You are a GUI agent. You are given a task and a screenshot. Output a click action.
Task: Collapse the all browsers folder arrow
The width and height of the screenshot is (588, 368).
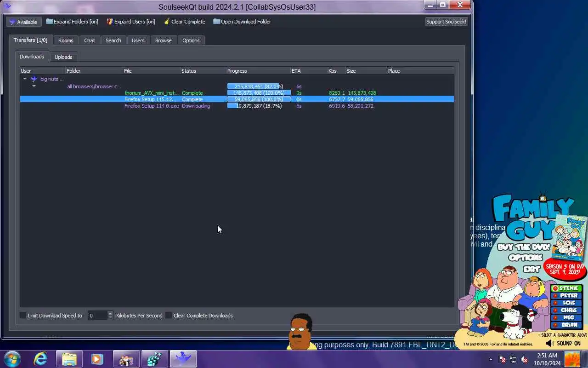point(34,86)
